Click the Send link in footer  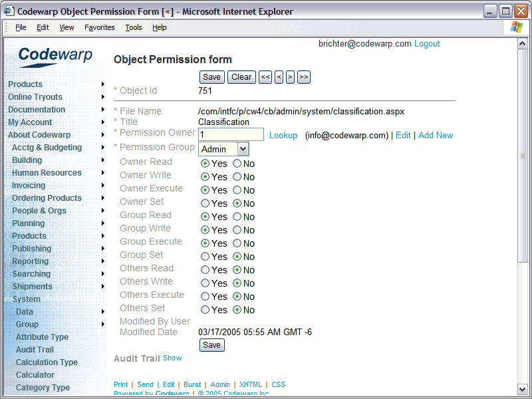click(x=145, y=384)
